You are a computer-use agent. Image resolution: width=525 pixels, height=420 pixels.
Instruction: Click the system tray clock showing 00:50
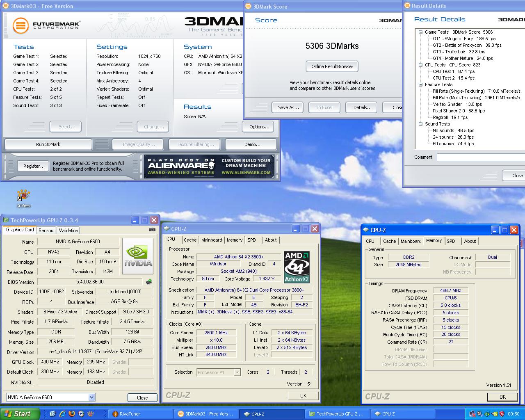[513, 414]
